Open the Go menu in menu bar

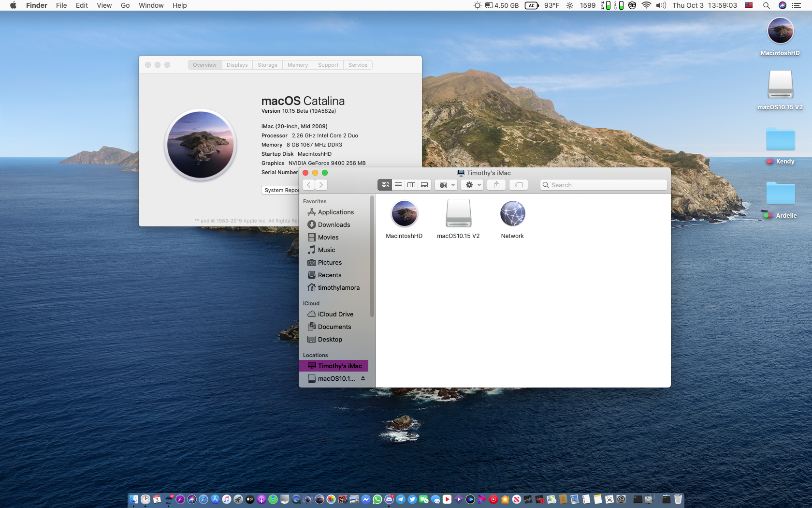(x=125, y=5)
